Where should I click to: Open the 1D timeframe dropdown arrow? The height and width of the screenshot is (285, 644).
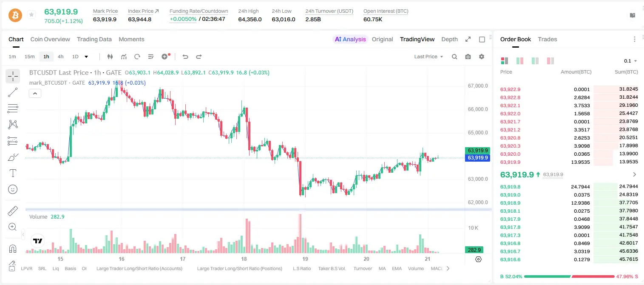pos(86,57)
